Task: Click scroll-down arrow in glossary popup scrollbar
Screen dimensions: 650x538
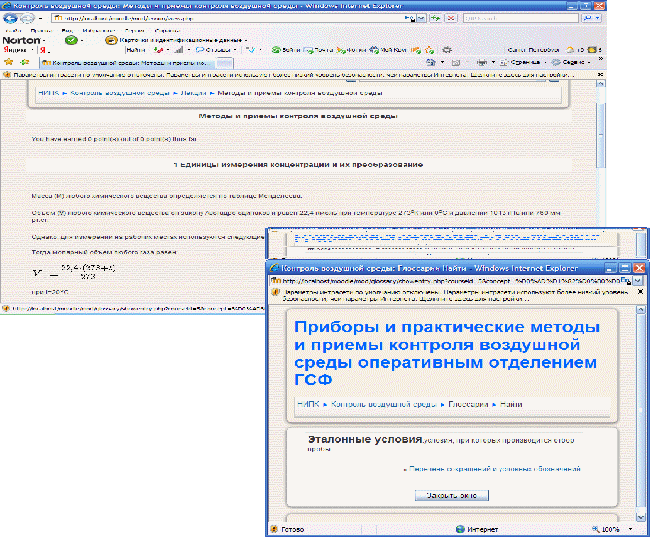Action: tap(640, 517)
